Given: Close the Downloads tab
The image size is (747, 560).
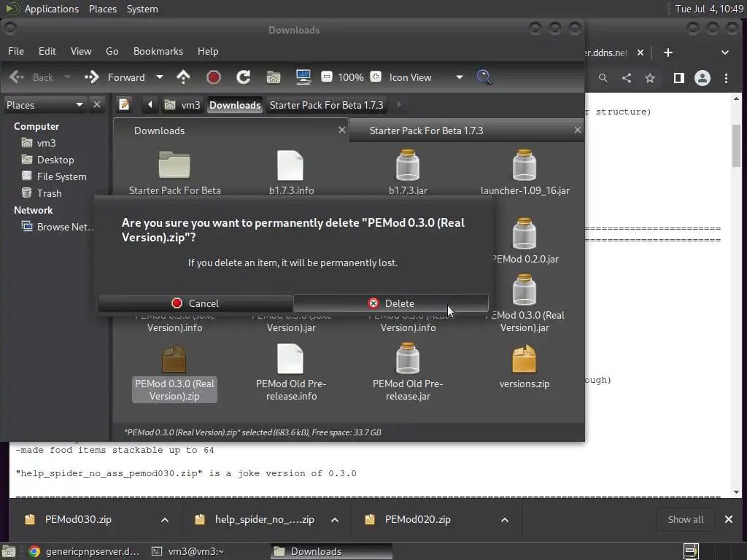Looking at the screenshot, I should pyautogui.click(x=341, y=130).
